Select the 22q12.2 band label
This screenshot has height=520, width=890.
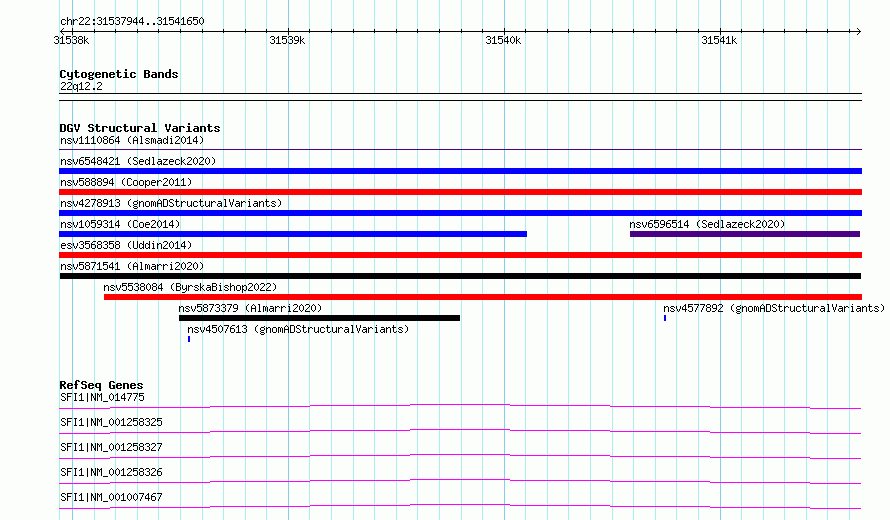(81, 86)
